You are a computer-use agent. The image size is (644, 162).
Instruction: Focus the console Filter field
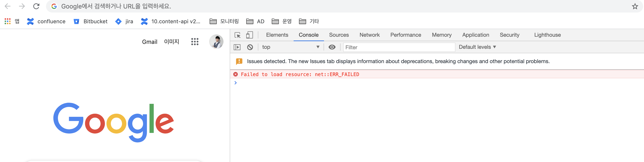[x=399, y=47]
